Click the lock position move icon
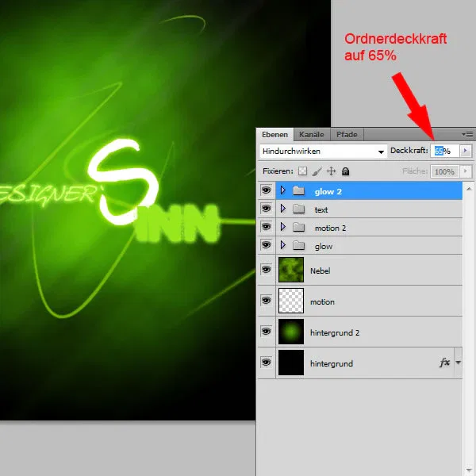The width and height of the screenshot is (476, 476). (331, 171)
